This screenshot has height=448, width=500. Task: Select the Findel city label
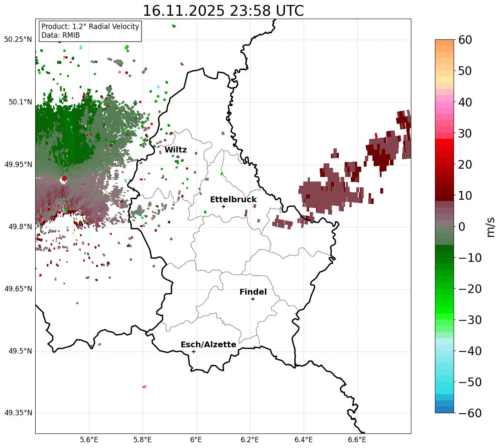(253, 292)
